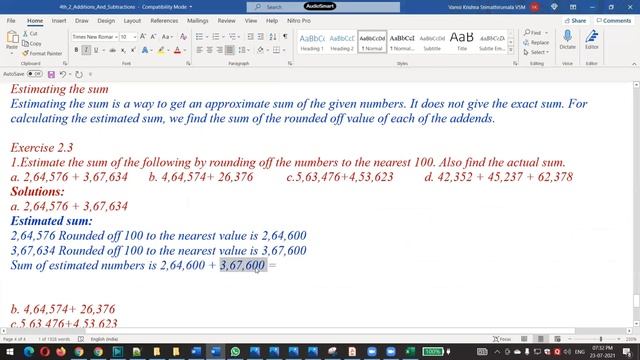Apply the Title style
Viewport: 640px width, 360px height.
(x=462, y=42)
